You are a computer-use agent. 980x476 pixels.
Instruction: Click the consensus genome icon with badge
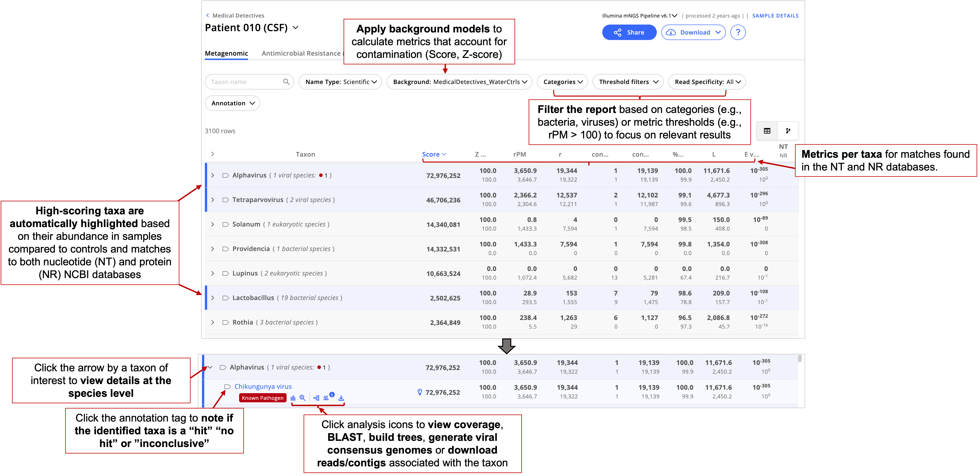[x=326, y=398]
